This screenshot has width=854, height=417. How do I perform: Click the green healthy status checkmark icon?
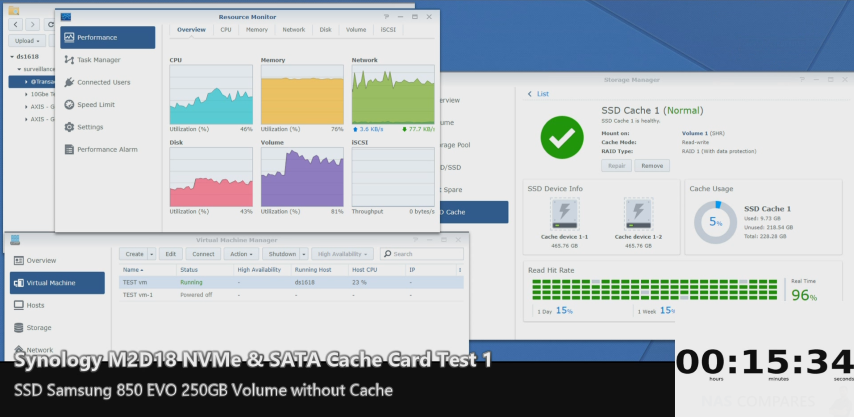(x=562, y=137)
